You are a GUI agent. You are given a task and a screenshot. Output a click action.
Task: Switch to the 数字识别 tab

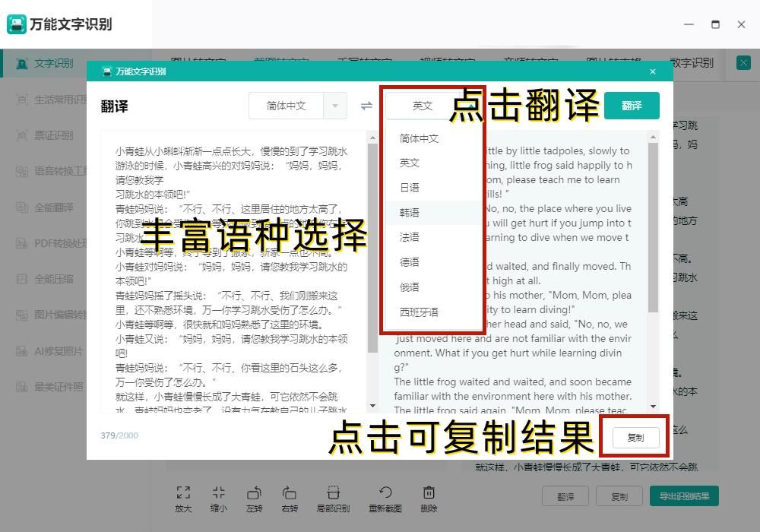click(x=692, y=63)
